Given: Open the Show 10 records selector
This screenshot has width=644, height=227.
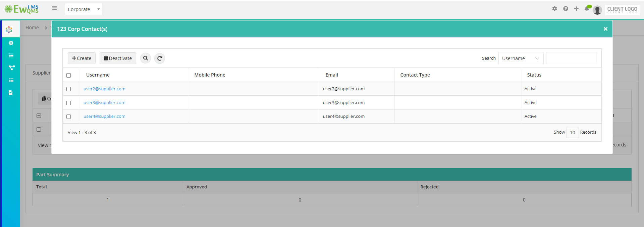Looking at the screenshot, I should (572, 132).
